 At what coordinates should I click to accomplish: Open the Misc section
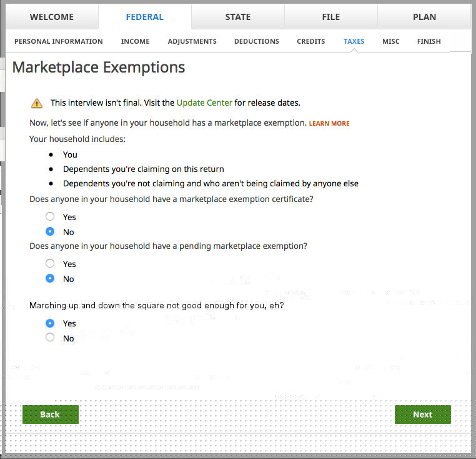pyautogui.click(x=390, y=41)
